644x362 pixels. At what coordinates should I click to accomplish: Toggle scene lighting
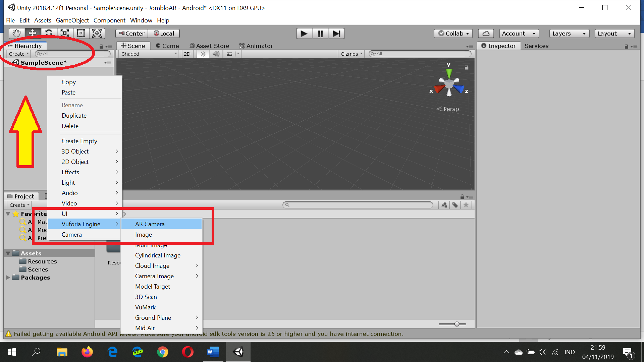click(203, 54)
